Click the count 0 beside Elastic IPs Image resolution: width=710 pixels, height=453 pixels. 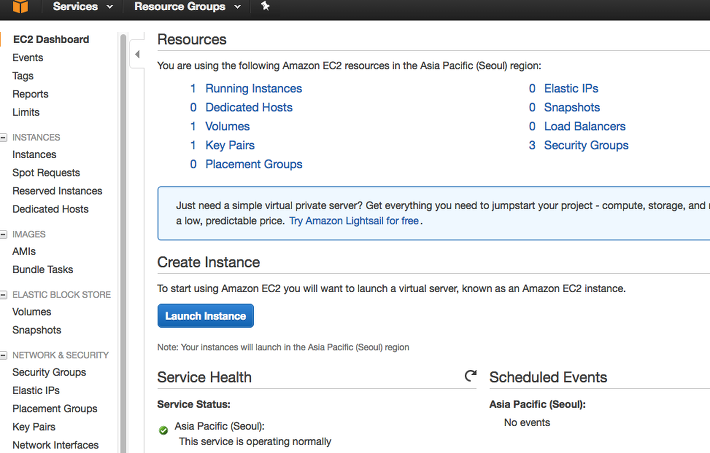point(532,88)
